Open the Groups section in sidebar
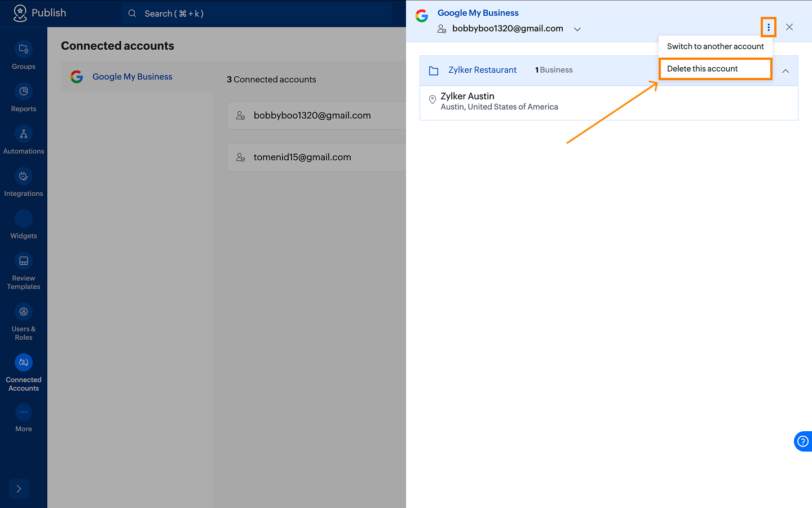The image size is (812, 508). (24, 56)
